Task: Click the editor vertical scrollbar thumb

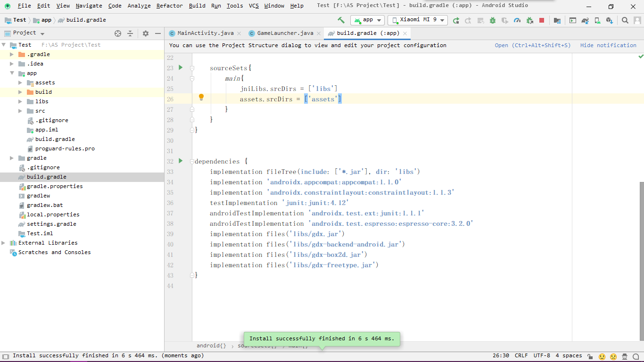Action: coord(641,261)
